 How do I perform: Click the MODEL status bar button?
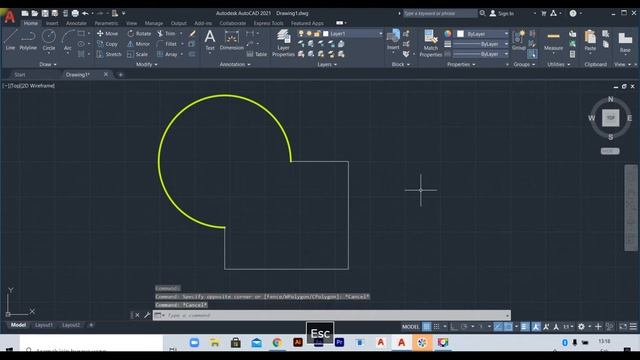pyautogui.click(x=410, y=327)
